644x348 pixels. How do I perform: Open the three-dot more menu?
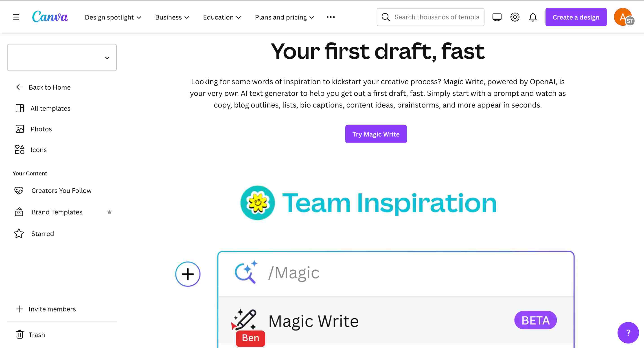(331, 17)
